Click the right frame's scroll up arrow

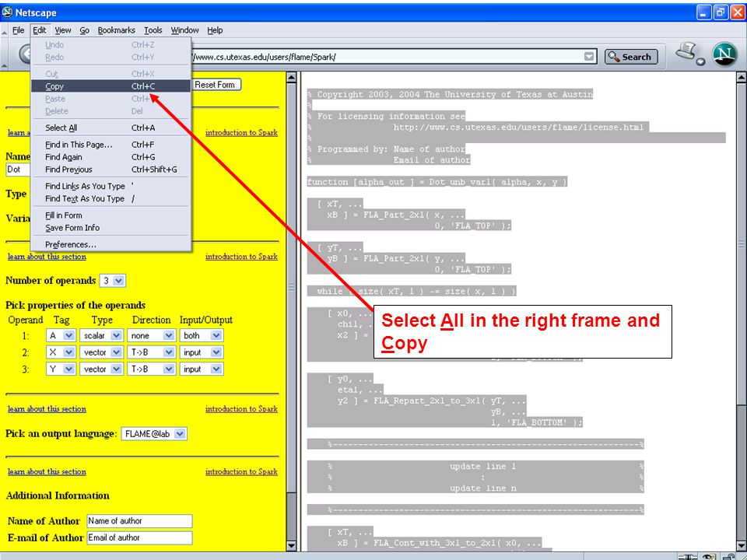click(x=742, y=77)
